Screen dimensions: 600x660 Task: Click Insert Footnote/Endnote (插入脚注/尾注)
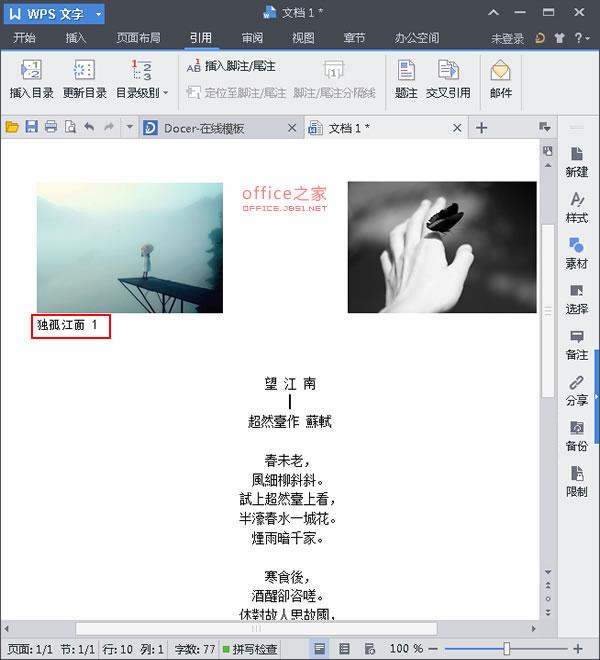(231, 66)
